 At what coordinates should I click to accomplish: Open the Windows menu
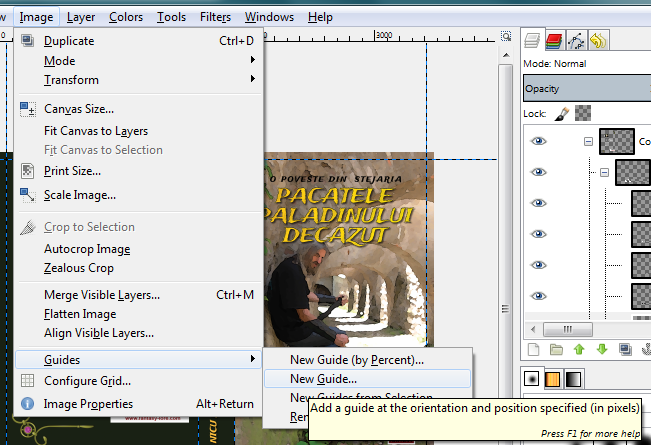(x=269, y=17)
